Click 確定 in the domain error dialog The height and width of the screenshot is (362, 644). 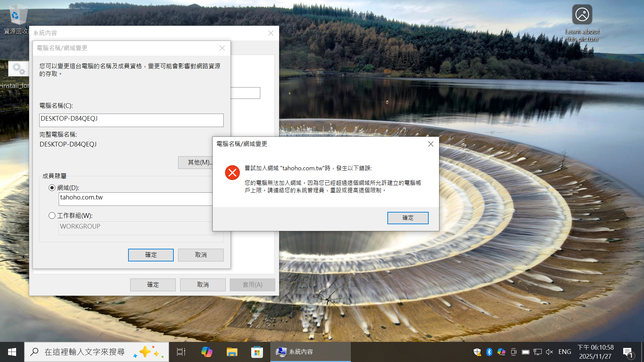coord(408,218)
